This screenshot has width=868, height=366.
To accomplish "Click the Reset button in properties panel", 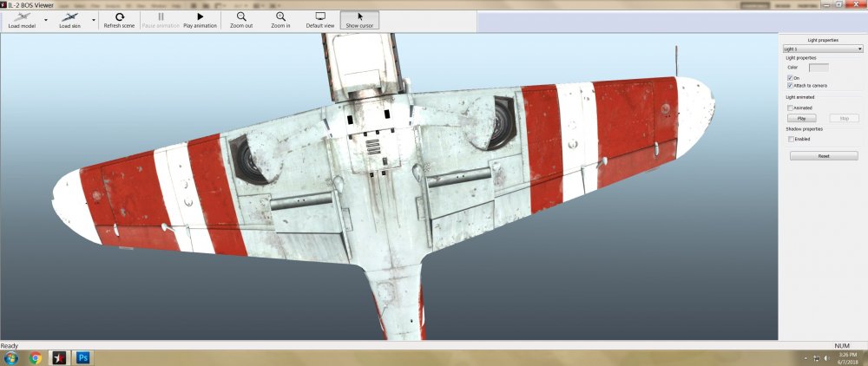I will coord(823,156).
